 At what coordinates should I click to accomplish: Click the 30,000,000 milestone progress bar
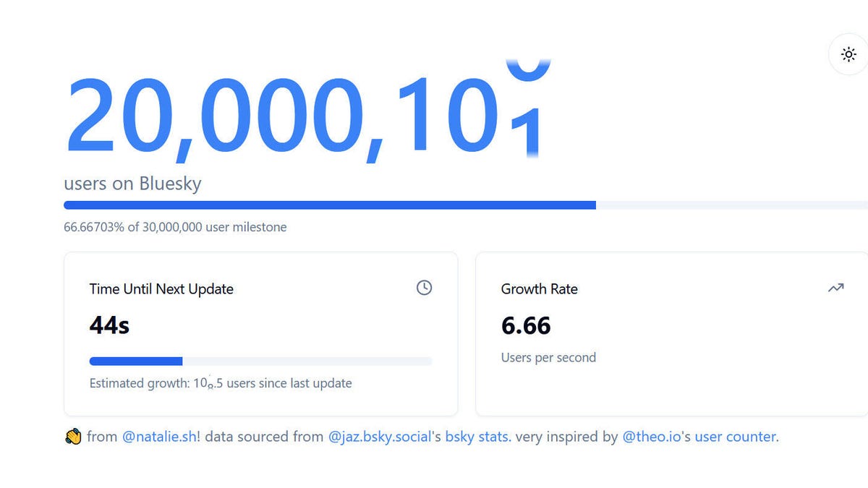click(x=463, y=205)
